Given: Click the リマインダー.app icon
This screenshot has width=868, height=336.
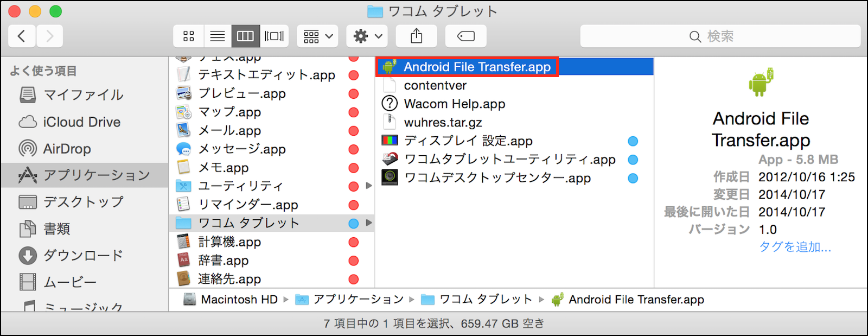Looking at the screenshot, I should 184,205.
